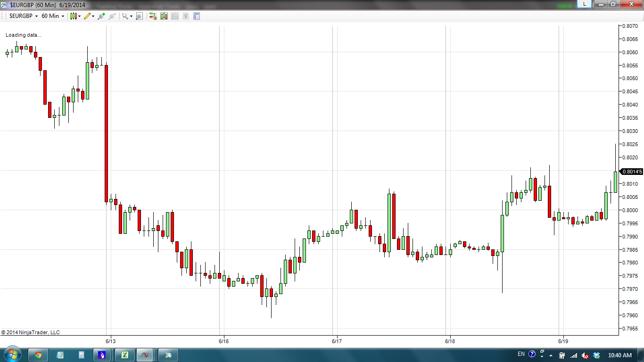Open the network signal tray icon
This screenshot has width=644, height=362.
(574, 355)
